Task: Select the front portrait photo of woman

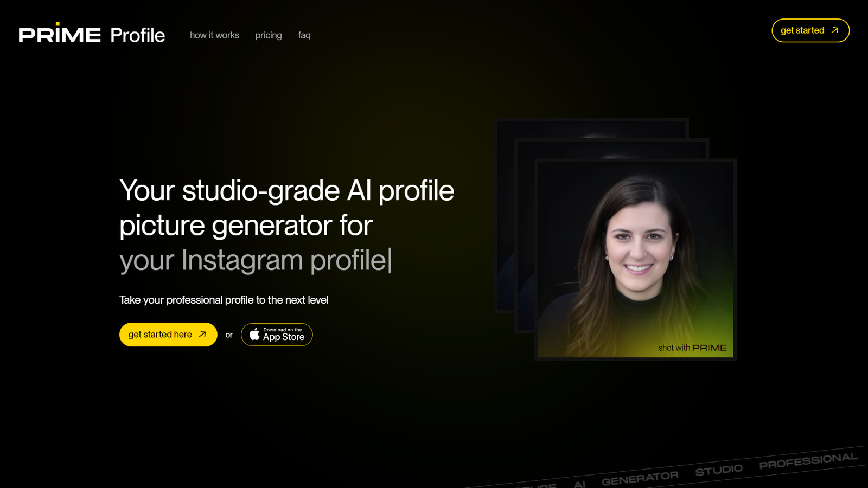Action: click(635, 259)
